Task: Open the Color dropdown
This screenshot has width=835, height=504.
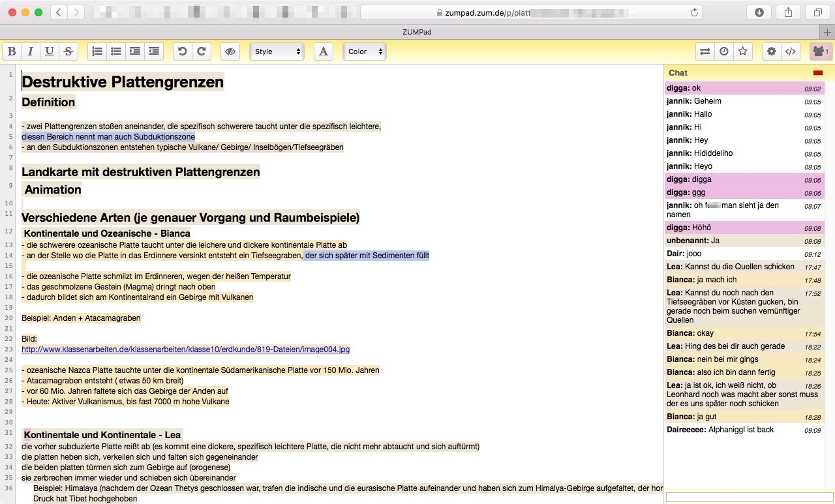Action: click(365, 52)
